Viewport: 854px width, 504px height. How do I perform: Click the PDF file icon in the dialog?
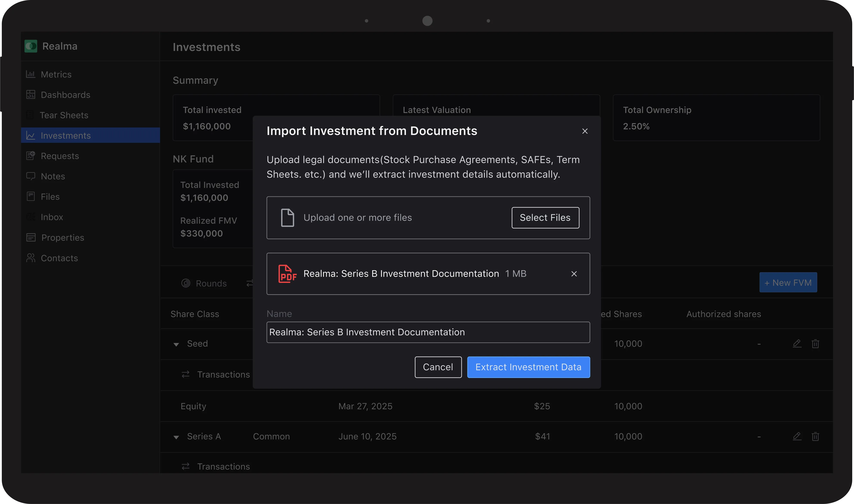tap(287, 274)
